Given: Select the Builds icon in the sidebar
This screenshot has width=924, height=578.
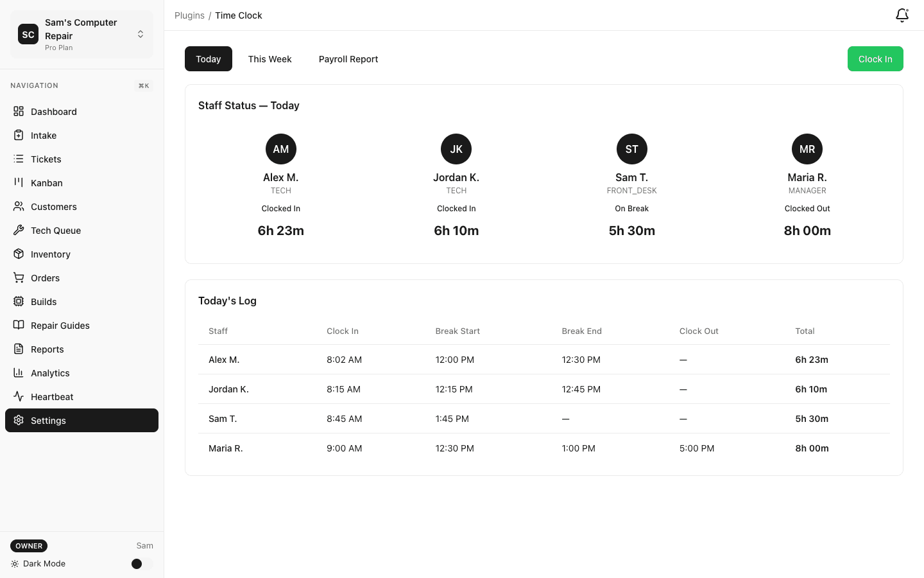Looking at the screenshot, I should [x=19, y=301].
